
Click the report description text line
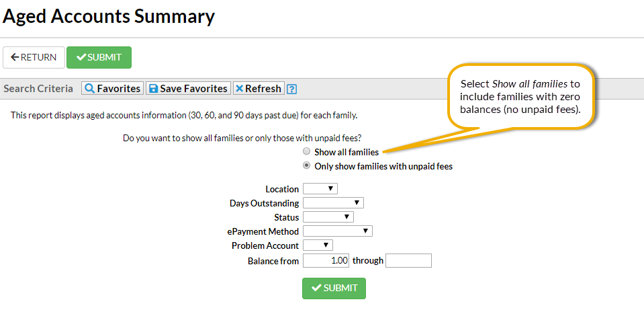pos(184,115)
